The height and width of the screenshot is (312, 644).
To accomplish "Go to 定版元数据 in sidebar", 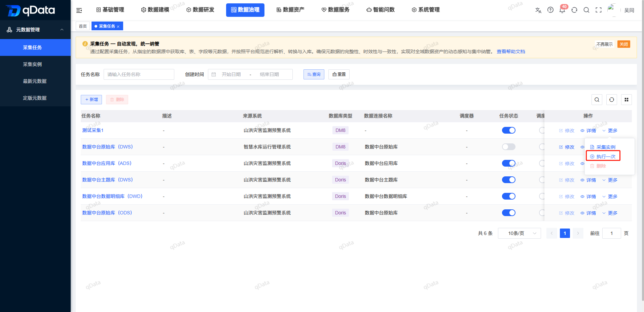I will coord(35,98).
